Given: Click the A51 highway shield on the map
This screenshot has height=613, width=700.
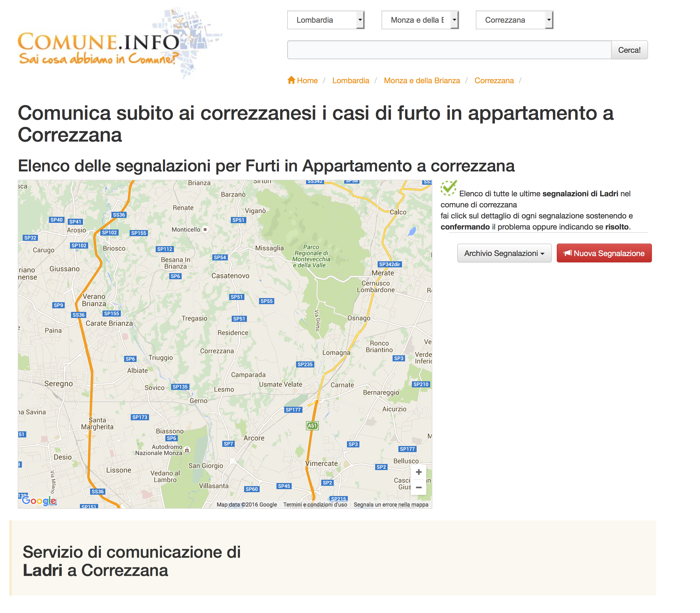Looking at the screenshot, I should pyautogui.click(x=312, y=425).
